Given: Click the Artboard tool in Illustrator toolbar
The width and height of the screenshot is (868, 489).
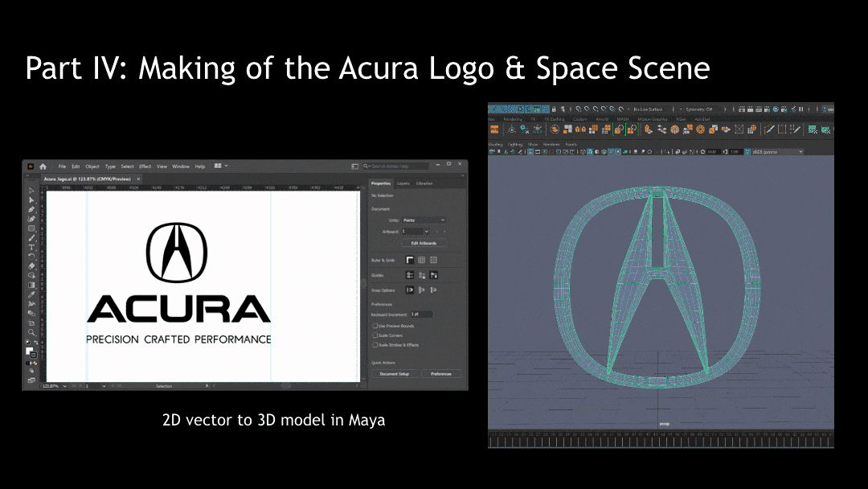Looking at the screenshot, I should (x=31, y=323).
